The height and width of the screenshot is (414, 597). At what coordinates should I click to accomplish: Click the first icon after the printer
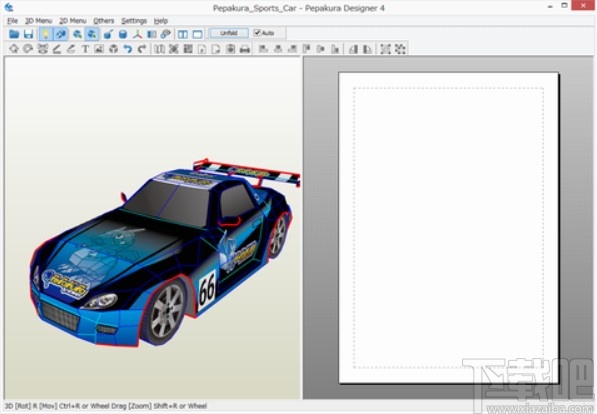[x=263, y=49]
